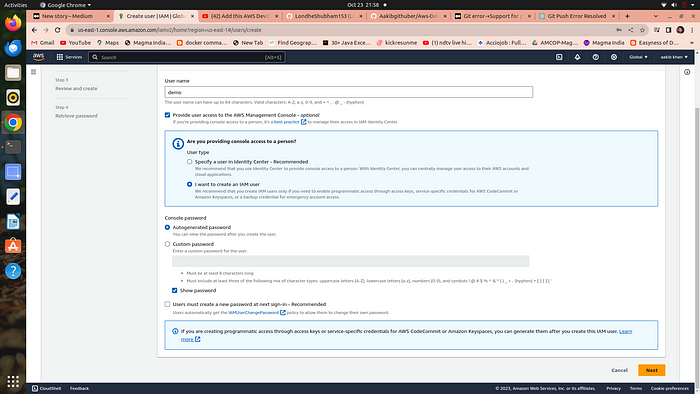The image size is (700, 394).
Task: Open the aakib khan account dropdown
Action: tap(674, 57)
